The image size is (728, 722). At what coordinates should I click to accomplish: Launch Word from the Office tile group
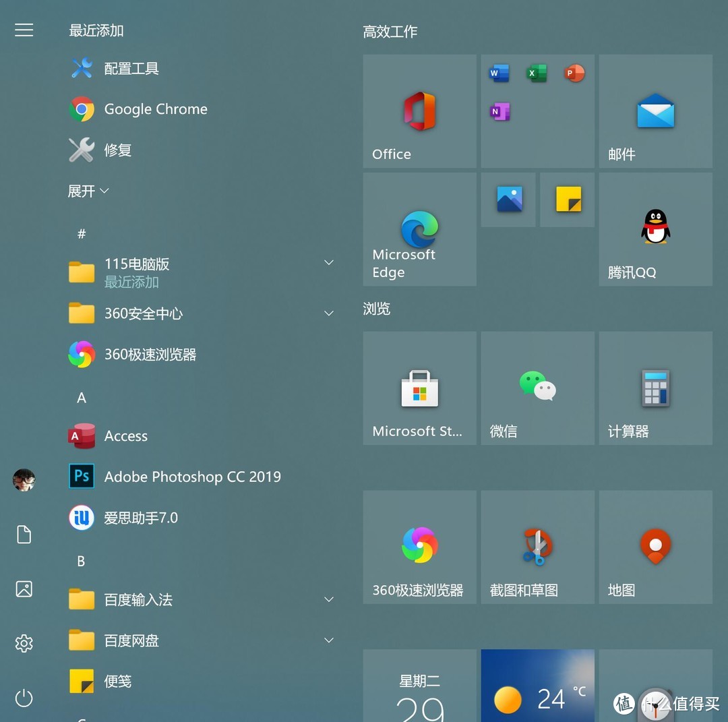[x=499, y=73]
